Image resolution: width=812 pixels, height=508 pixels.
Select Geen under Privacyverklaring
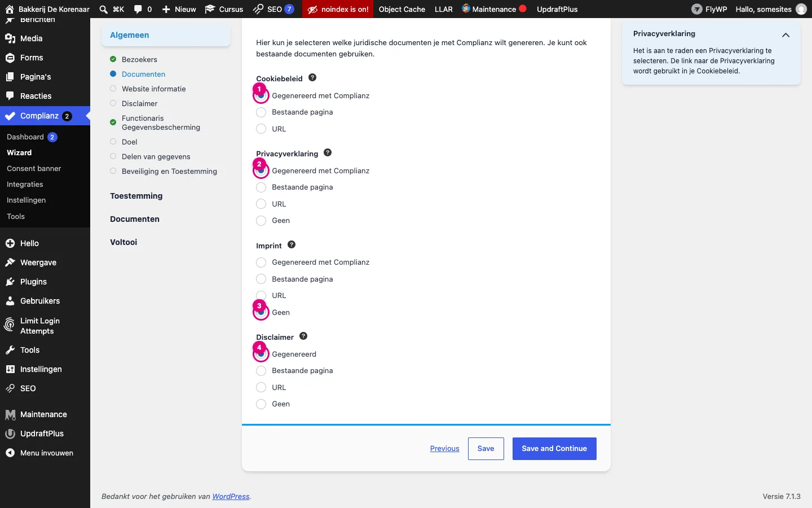pyautogui.click(x=261, y=221)
